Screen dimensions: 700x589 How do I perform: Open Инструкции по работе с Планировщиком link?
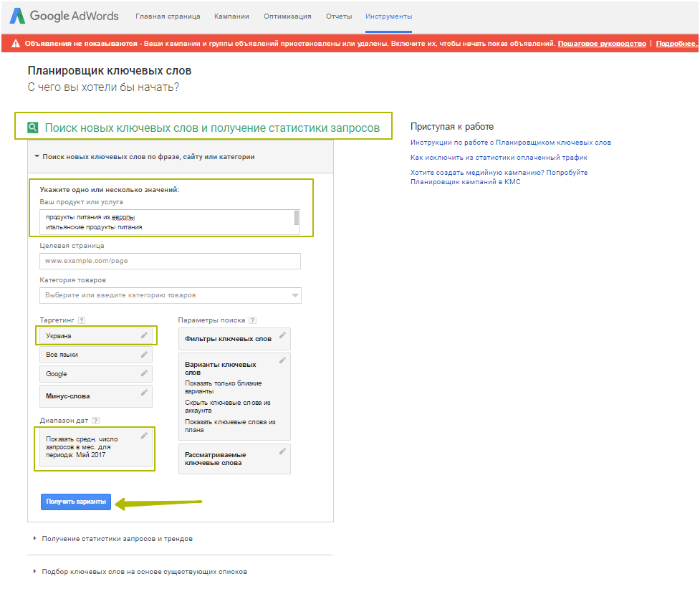pyautogui.click(x=511, y=143)
